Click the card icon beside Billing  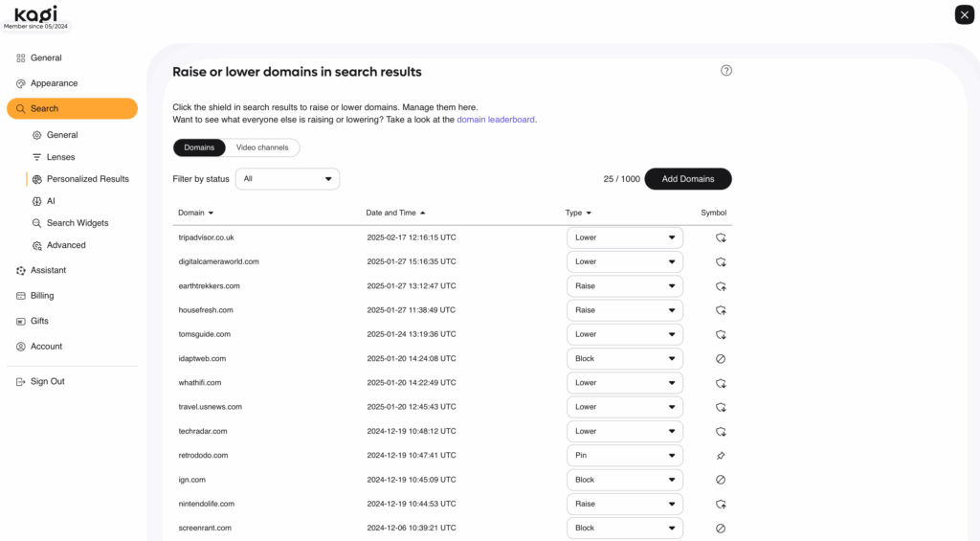(21, 296)
